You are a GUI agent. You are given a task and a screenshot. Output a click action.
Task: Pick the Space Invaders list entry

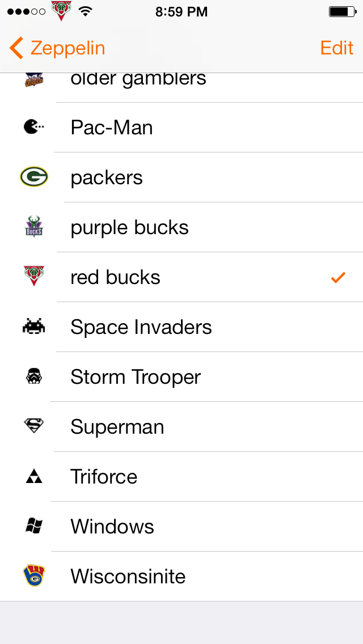click(x=181, y=327)
